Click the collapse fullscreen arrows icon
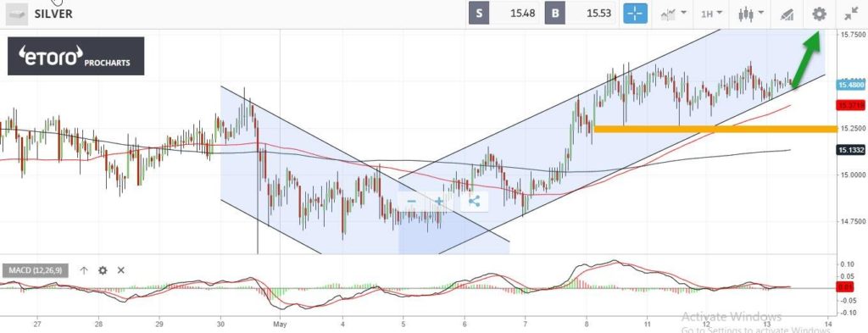The image size is (868, 333). 851,14
